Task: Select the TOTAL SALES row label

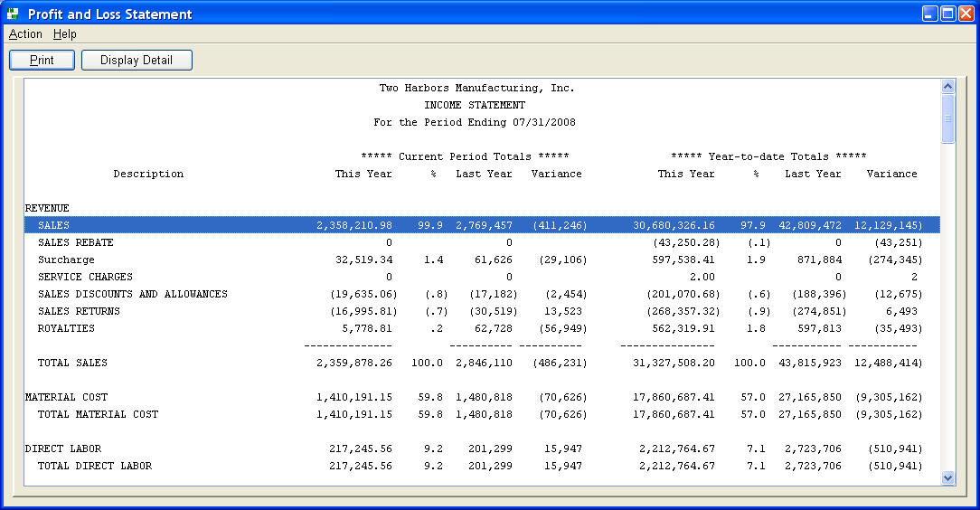Action: [x=72, y=363]
